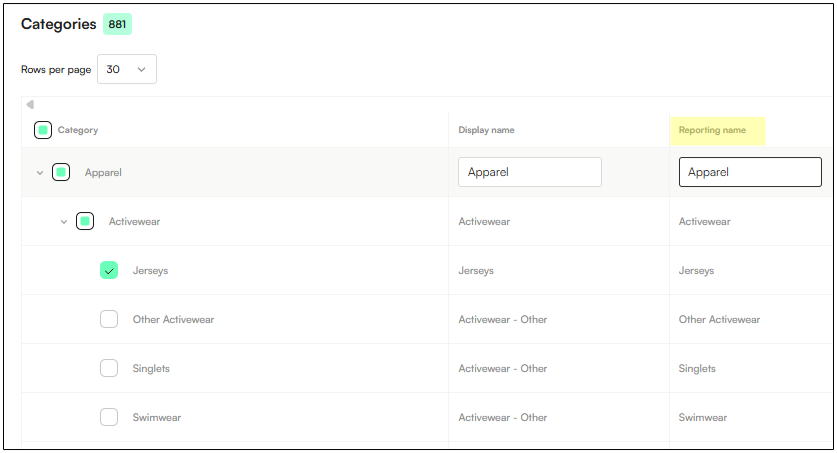The image size is (837, 453).
Task: Edit the Apparel reporting name field
Action: pos(750,172)
